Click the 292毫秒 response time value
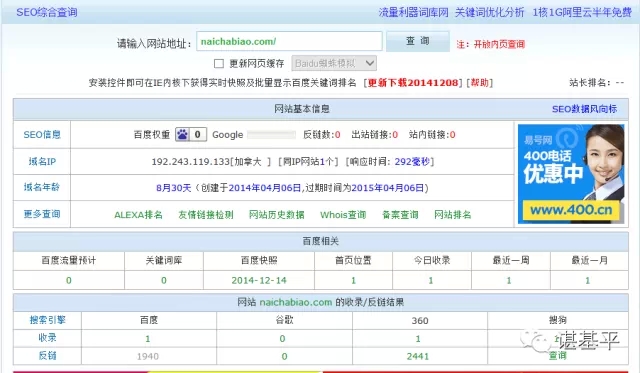The width and height of the screenshot is (640, 373). tap(412, 162)
